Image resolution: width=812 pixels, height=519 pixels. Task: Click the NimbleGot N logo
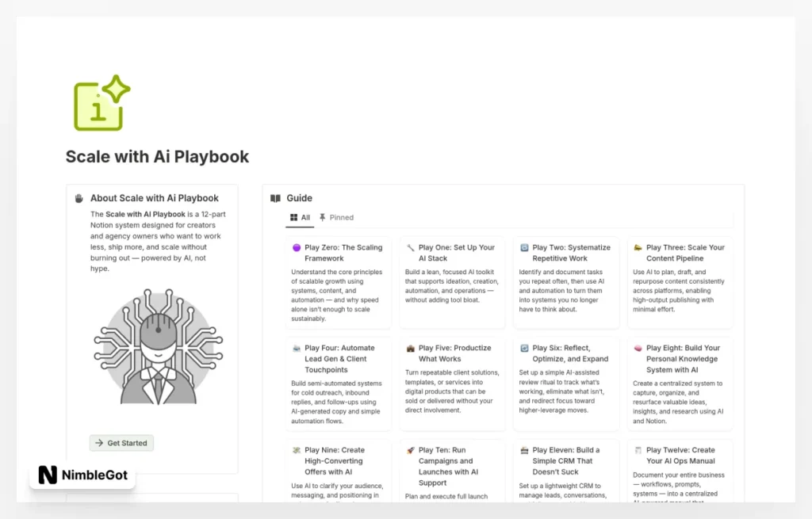pos(48,475)
